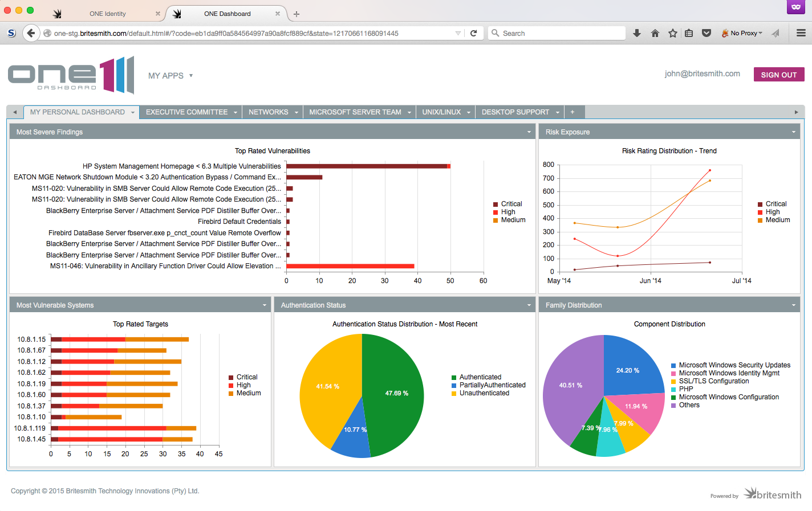Screen dimensions: 812x511
Task: Open the downloads arrow icon in the toolbar
Action: 637,33
